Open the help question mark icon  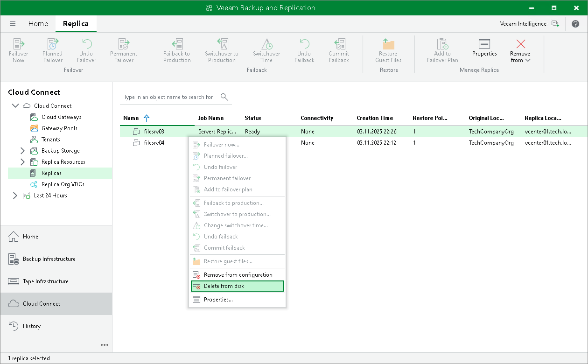(x=575, y=24)
